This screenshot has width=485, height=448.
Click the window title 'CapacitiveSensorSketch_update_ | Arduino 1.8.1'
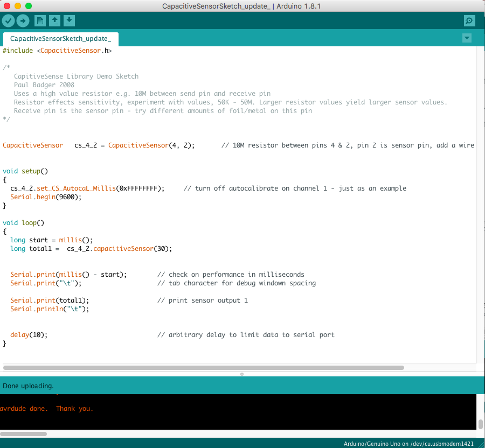click(241, 6)
